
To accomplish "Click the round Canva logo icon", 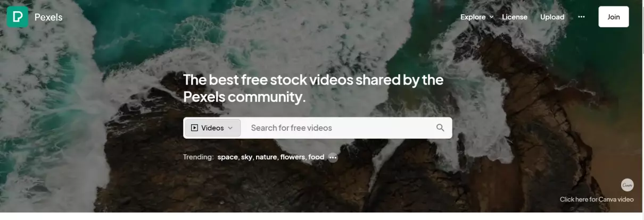I will coord(628,185).
